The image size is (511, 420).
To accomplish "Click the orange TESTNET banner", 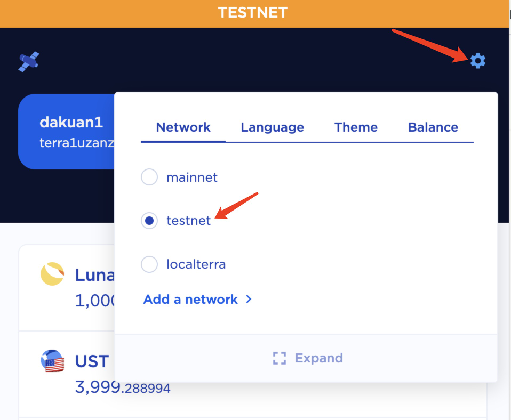I will [x=253, y=13].
